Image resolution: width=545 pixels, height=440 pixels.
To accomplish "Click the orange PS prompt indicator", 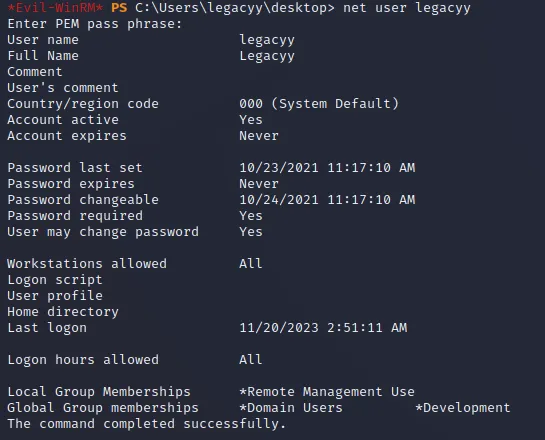I will click(x=119, y=8).
